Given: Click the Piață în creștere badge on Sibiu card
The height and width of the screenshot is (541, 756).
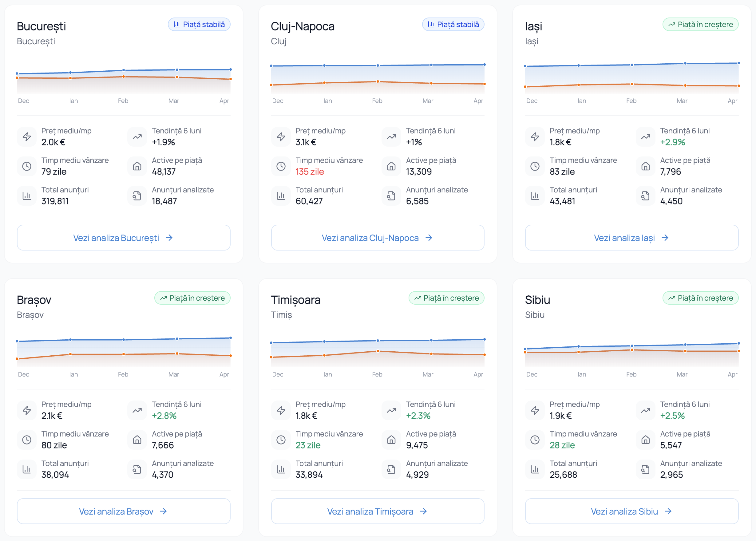Looking at the screenshot, I should coord(700,298).
